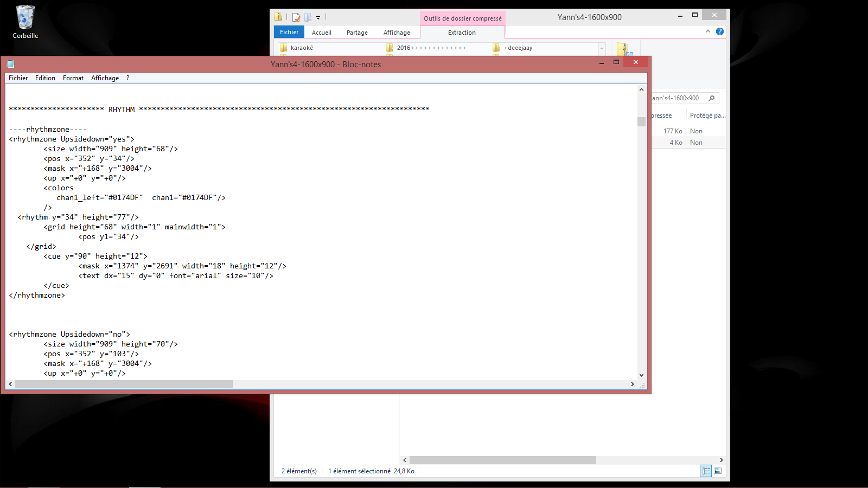Click the New folder quick access icon

point(308,17)
